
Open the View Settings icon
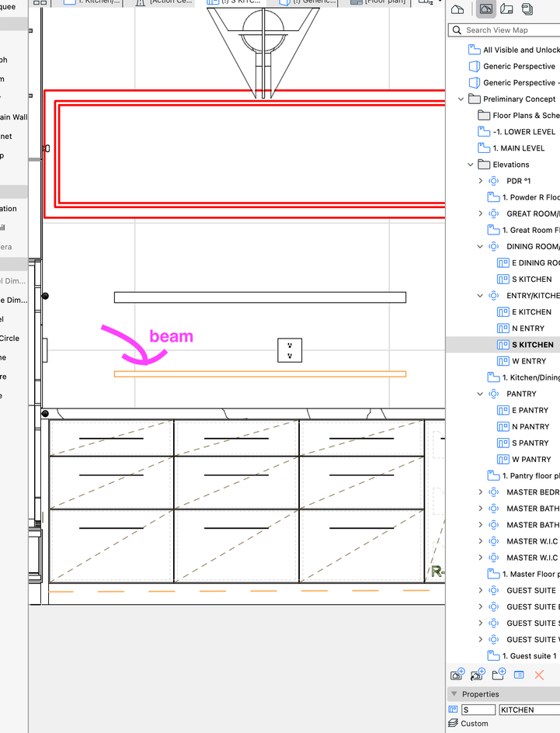point(519,675)
